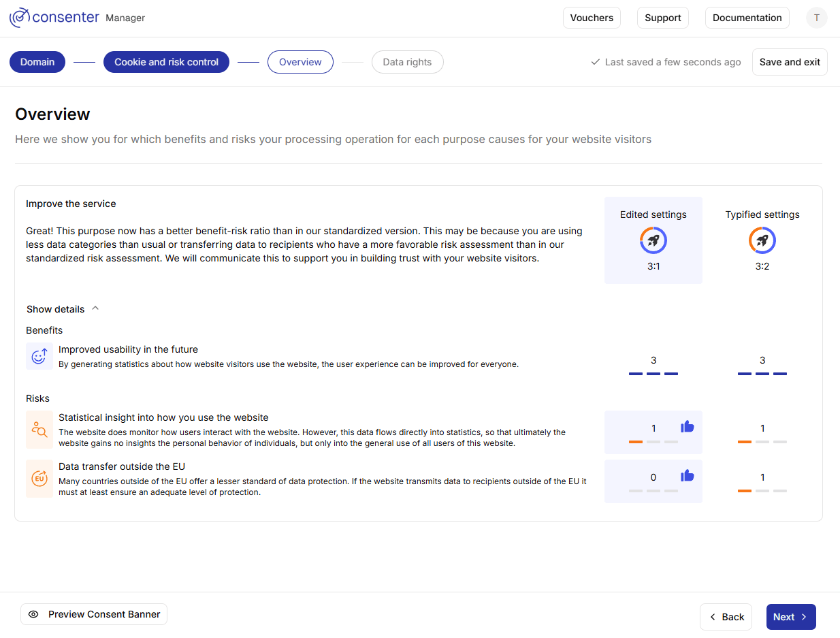Image resolution: width=840 pixels, height=638 pixels.
Task: Open the Documentation page
Action: point(747,17)
